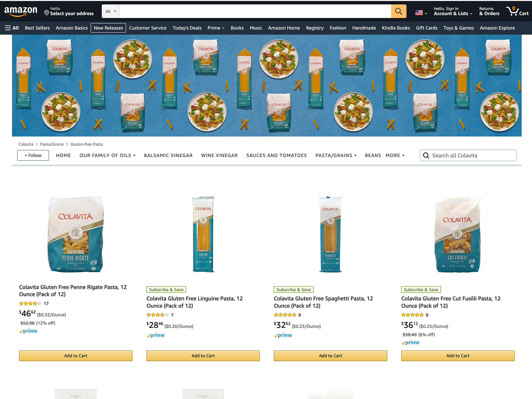The height and width of the screenshot is (399, 532).
Task: Click the orange search magnifier button
Action: point(398,11)
